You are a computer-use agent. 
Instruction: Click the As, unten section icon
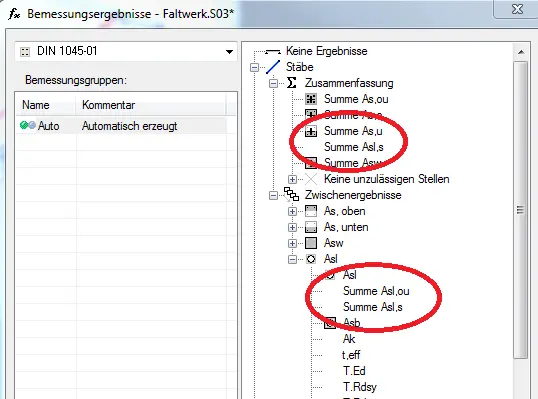311,227
